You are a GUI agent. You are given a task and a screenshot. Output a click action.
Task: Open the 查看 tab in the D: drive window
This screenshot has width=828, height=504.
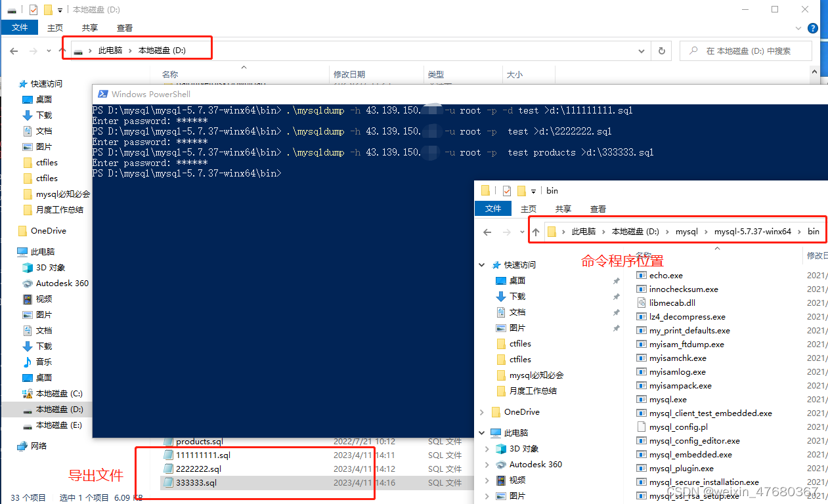(x=125, y=28)
